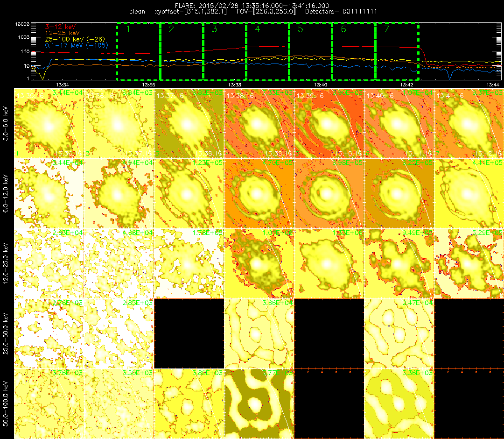Click the FLARE date and time title text
The height and width of the screenshot is (439, 504).
pyautogui.click(x=252, y=6)
